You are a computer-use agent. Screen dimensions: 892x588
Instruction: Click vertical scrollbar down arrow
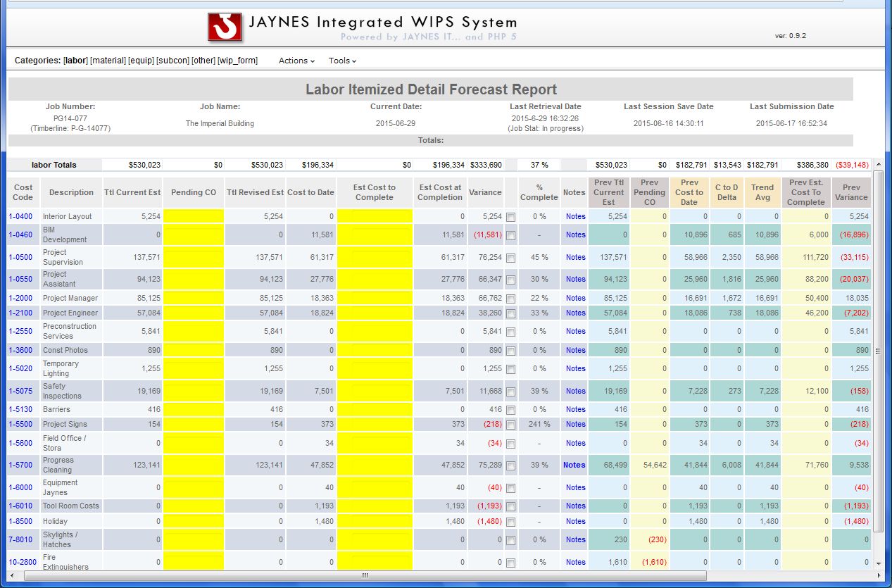pyautogui.click(x=878, y=563)
